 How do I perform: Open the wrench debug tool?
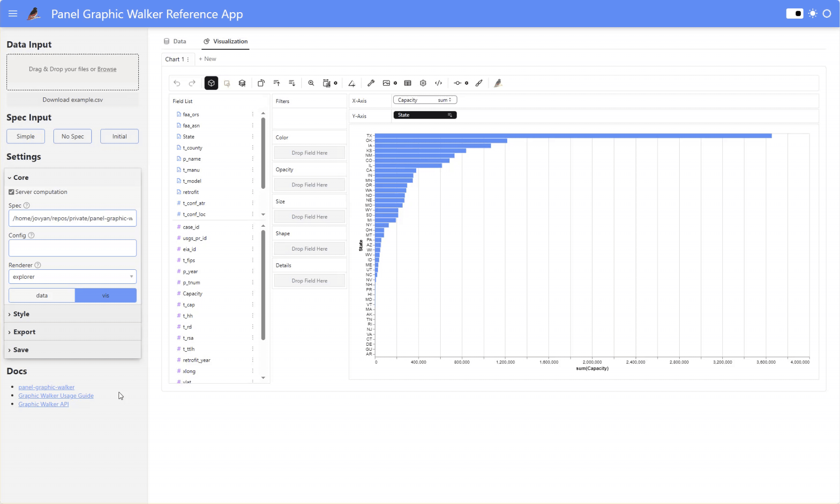[371, 83]
